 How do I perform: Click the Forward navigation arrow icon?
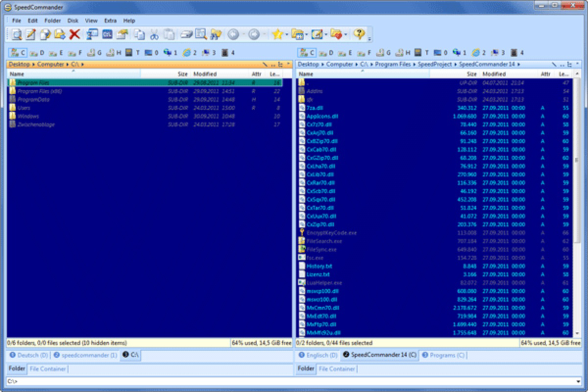253,34
